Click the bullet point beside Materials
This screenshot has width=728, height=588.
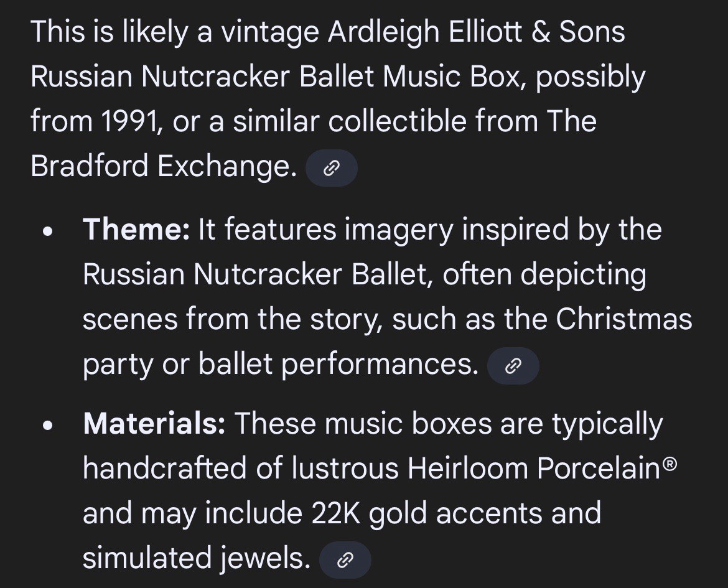pyautogui.click(x=48, y=424)
